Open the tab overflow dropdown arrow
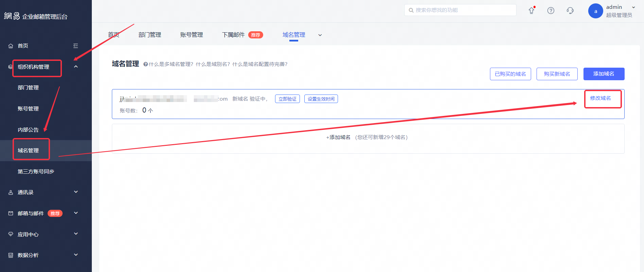 point(320,35)
